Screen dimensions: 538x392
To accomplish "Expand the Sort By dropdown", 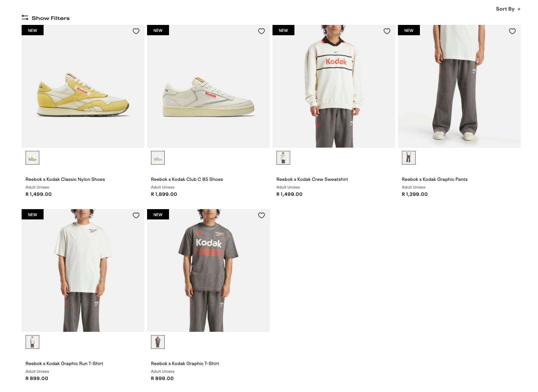I will [508, 9].
